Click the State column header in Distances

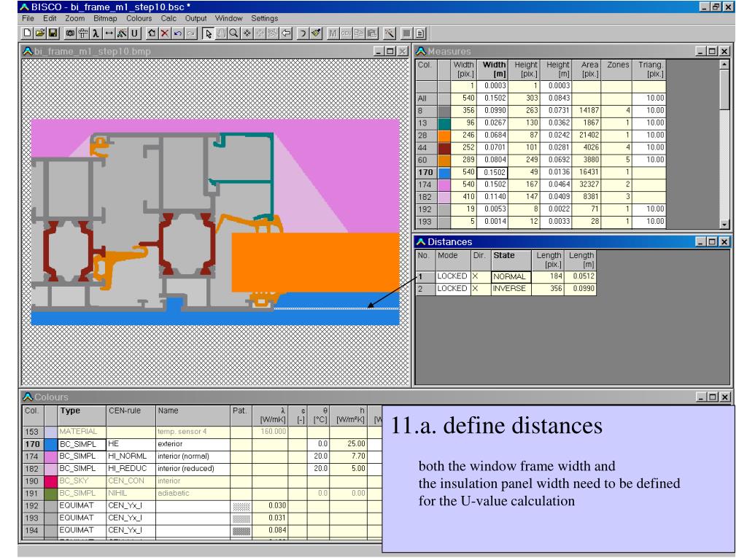(511, 260)
